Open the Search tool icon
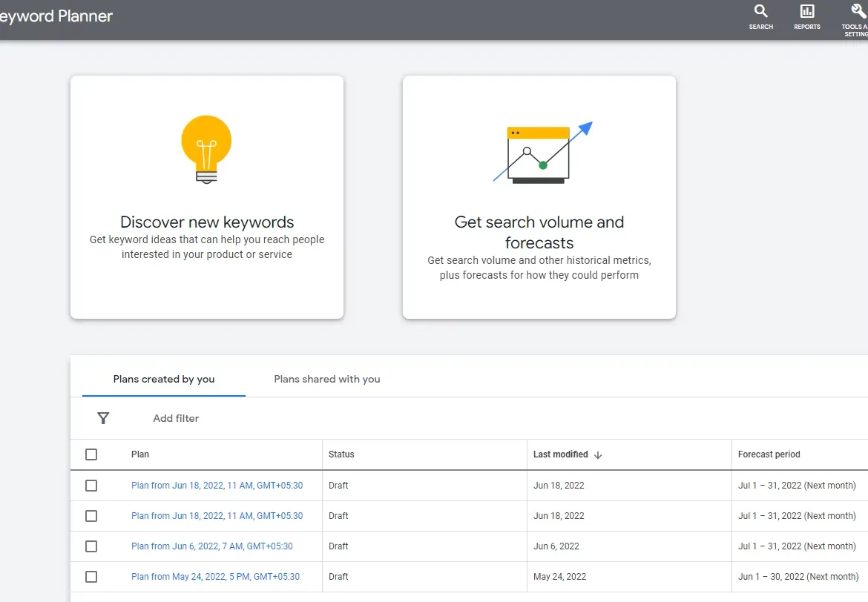868x602 pixels. [760, 11]
